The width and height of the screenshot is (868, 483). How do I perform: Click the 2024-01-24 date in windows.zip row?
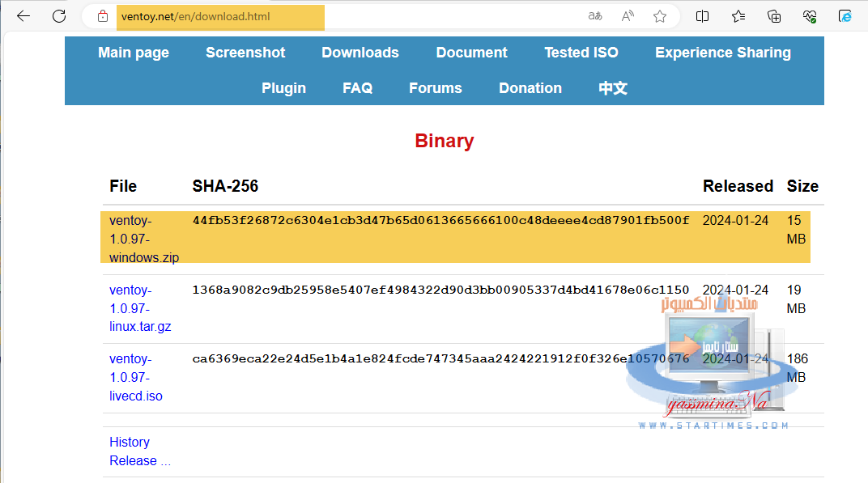735,220
